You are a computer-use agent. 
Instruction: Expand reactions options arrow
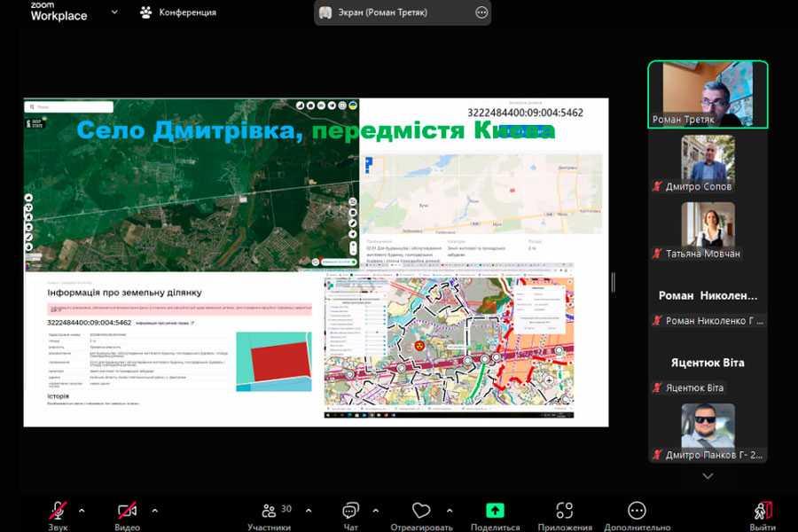450,511
